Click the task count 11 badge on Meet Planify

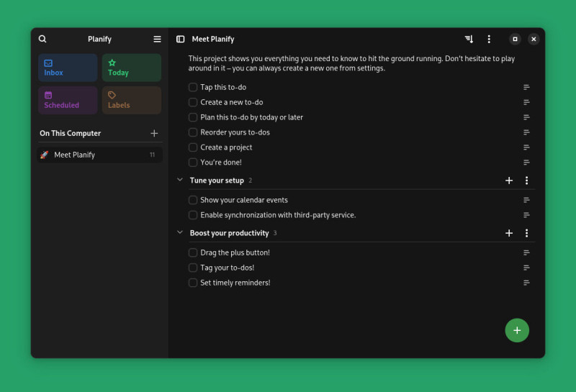tap(152, 155)
